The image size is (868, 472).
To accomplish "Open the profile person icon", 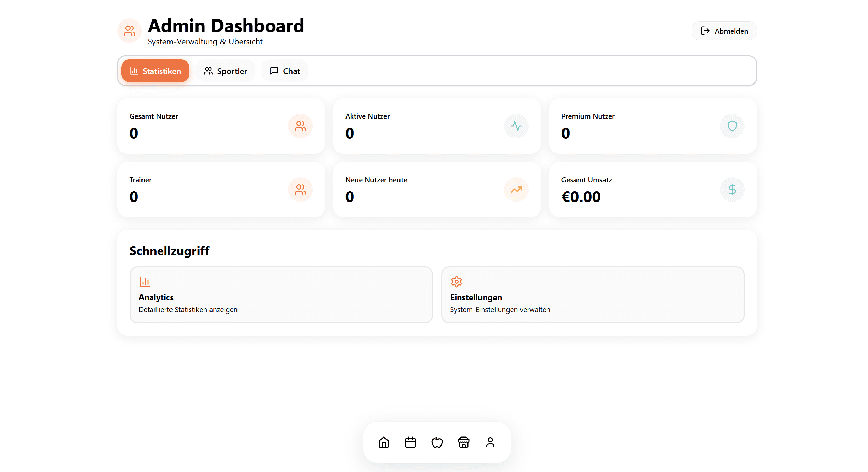I will tap(490, 442).
